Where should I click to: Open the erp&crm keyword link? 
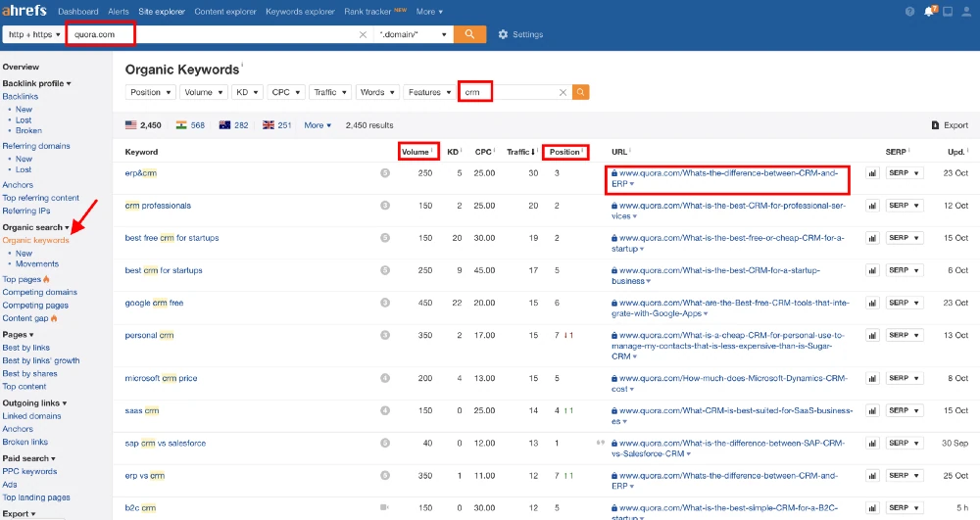point(140,173)
